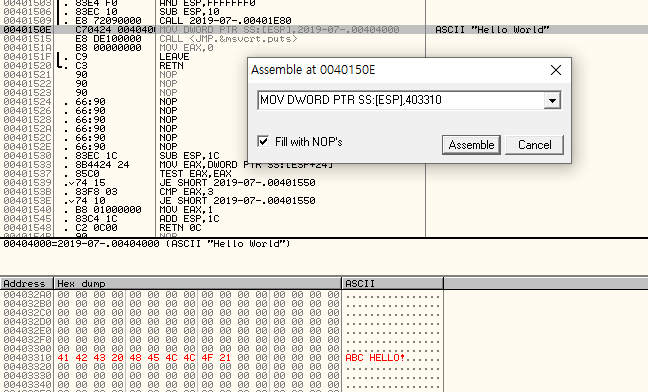Edit the MOV DWORD PTR instruction field

coord(401,100)
